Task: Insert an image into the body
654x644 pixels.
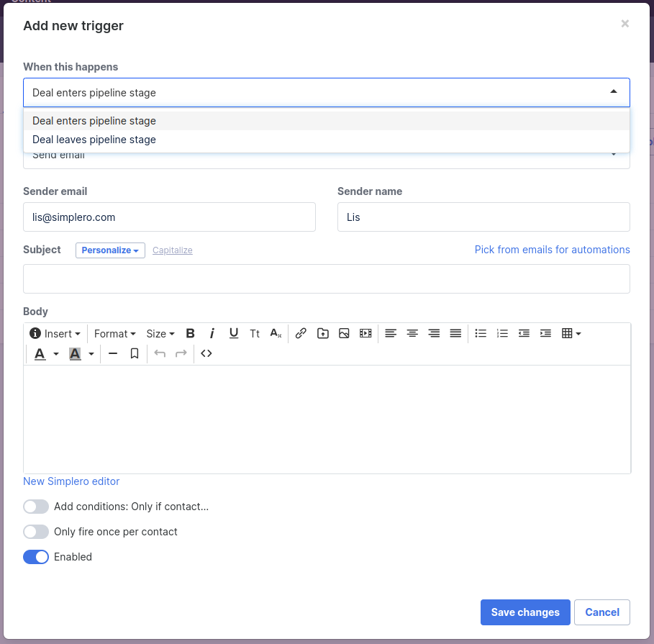Action: [344, 333]
